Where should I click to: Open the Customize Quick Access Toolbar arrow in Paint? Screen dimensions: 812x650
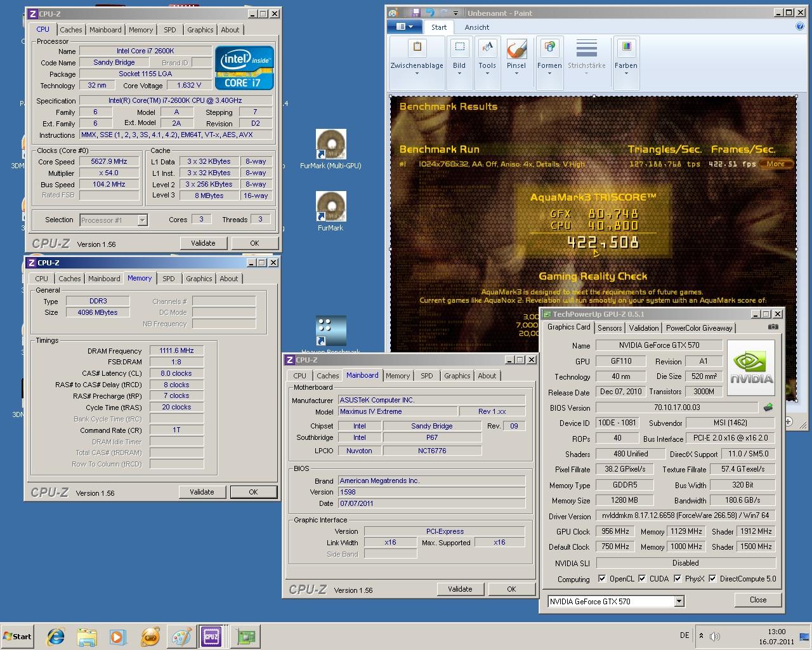tap(455, 13)
